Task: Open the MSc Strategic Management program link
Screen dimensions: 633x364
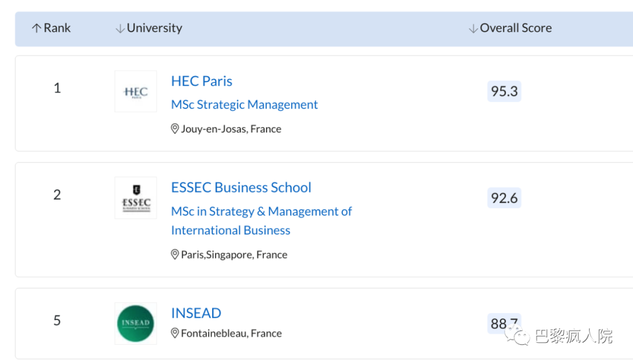Action: pyautogui.click(x=244, y=104)
